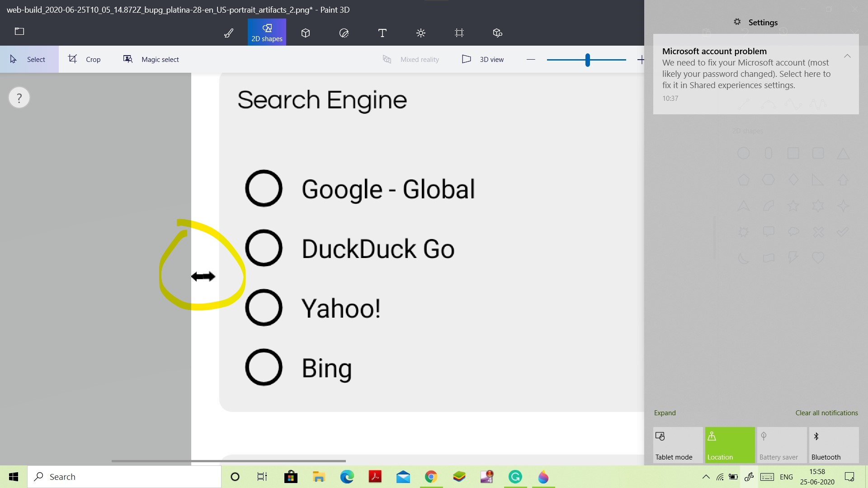Open the help question mark button
Screen dimensions: 868x488
[19, 98]
